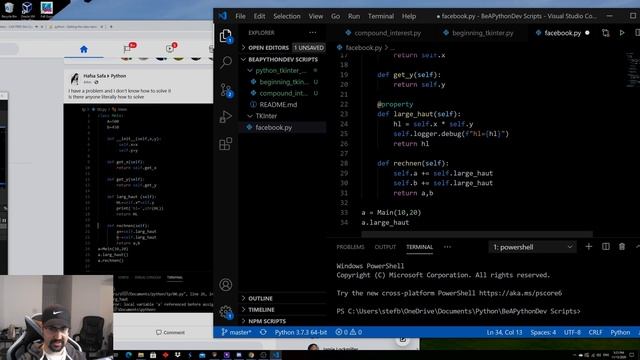640x360 pixels.
Task: Split the terminal panel
Action: 606,247
